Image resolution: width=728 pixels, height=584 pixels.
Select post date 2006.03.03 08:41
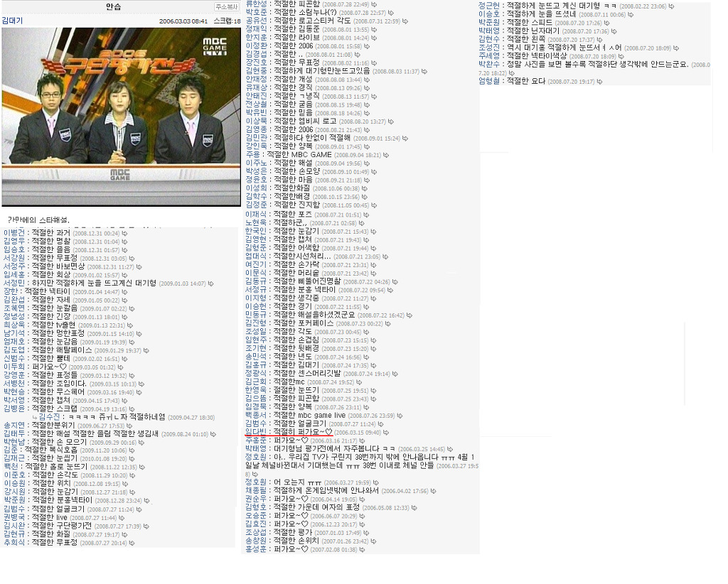click(183, 21)
